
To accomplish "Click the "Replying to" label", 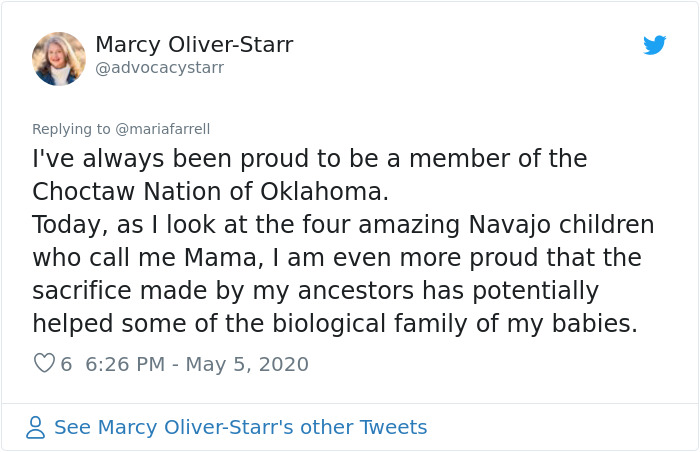I will point(72,129).
